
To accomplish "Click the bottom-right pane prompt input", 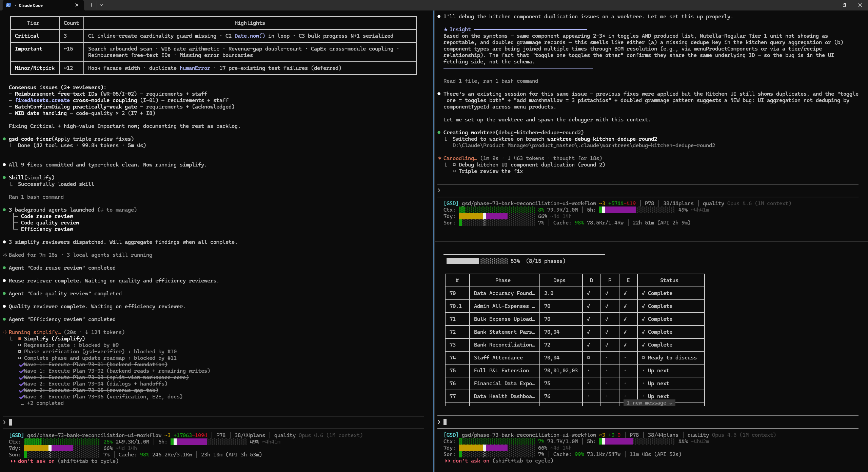I will (648, 422).
